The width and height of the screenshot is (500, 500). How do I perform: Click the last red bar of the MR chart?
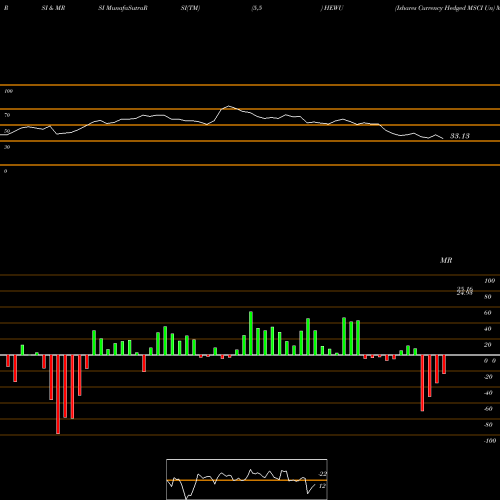(x=444, y=364)
